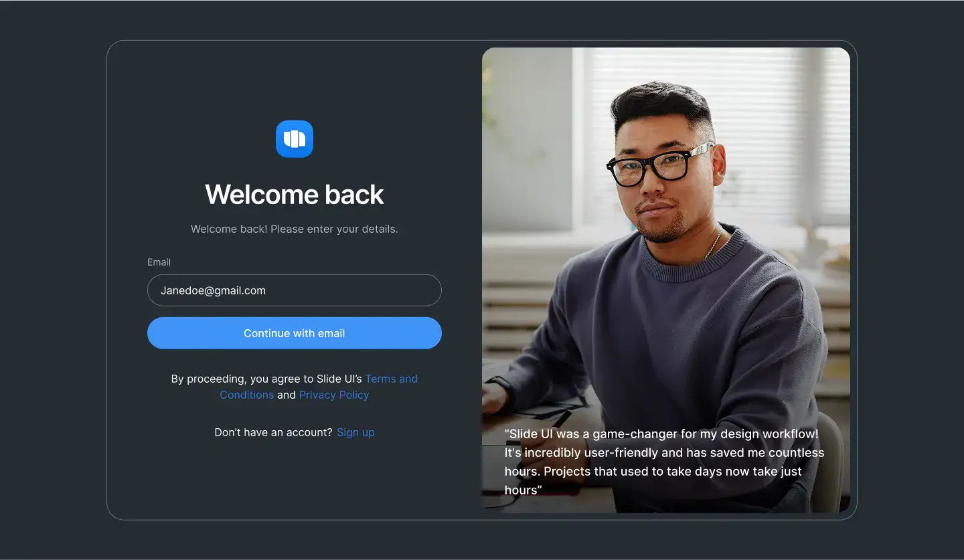Click the 'Don't have an account?' text

pos(273,432)
